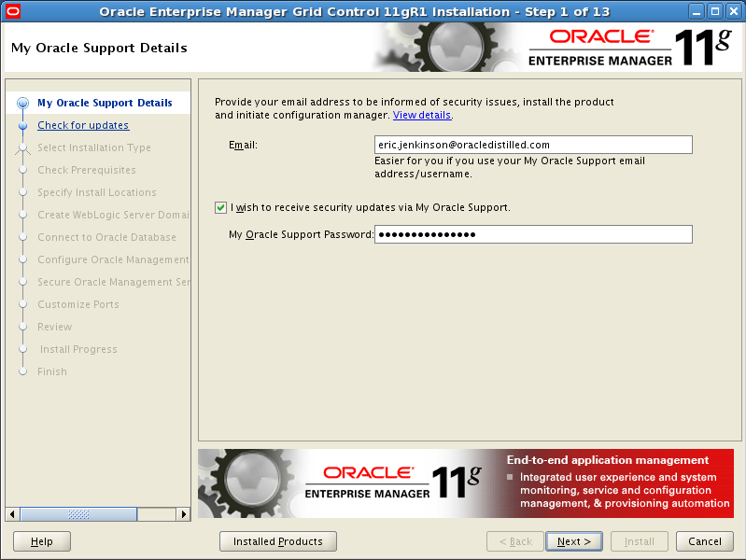
Task: Select Create WebLogic Server Domain step
Action: [113, 215]
